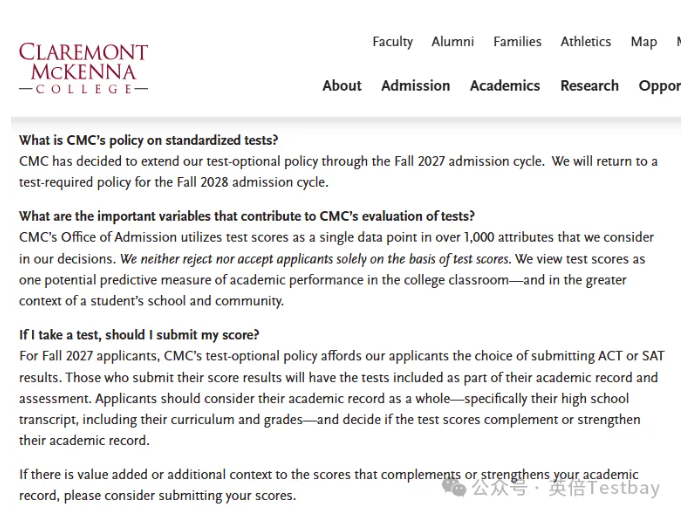
Task: Click the truncated "Oppor" navigation item
Action: pyautogui.click(x=660, y=86)
